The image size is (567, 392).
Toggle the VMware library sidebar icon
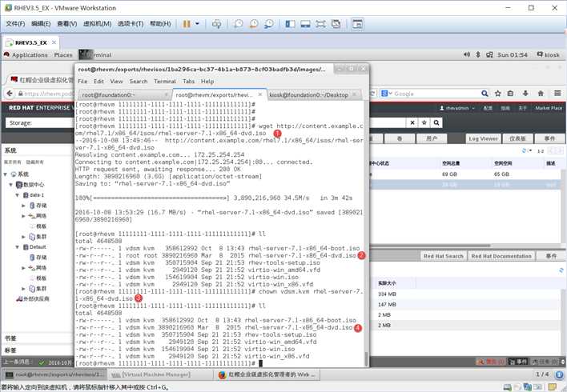pyautogui.click(x=290, y=24)
